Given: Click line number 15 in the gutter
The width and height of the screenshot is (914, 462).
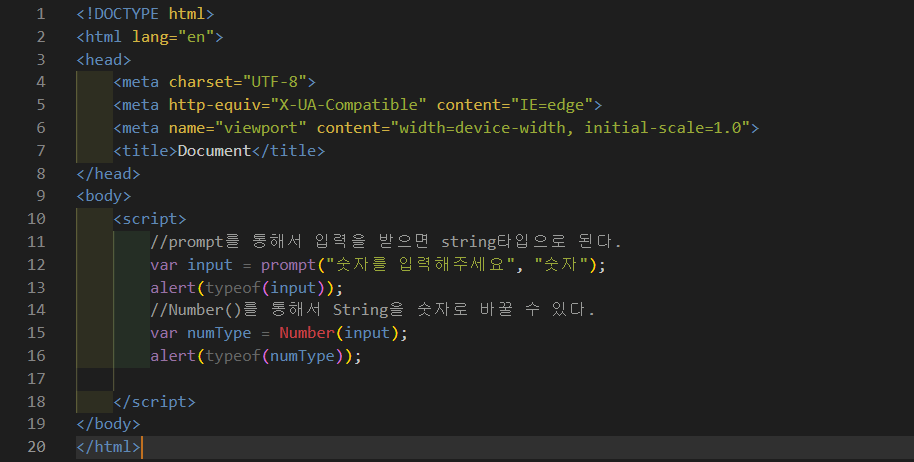Looking at the screenshot, I should click(36, 333).
